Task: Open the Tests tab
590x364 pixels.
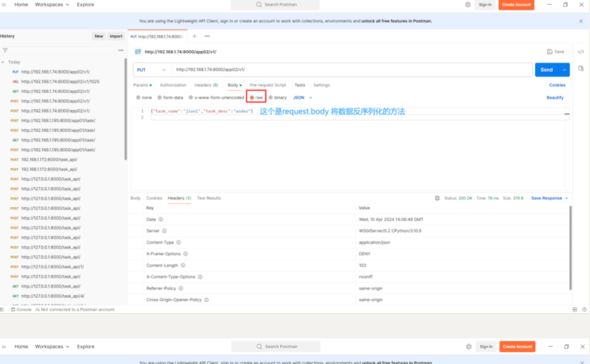Action: [x=300, y=85]
